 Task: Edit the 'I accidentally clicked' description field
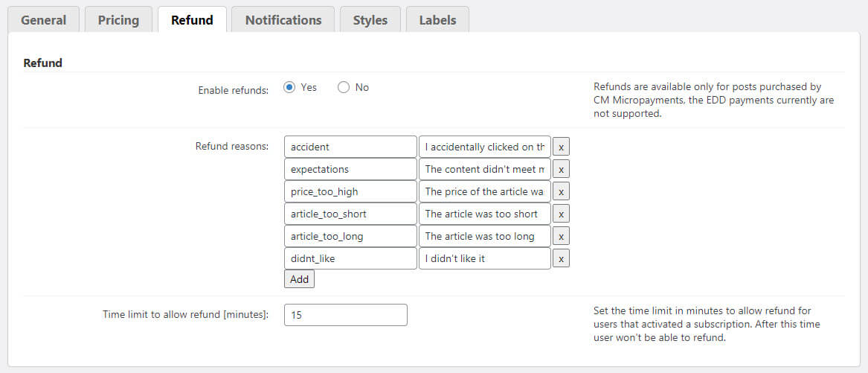click(x=485, y=147)
